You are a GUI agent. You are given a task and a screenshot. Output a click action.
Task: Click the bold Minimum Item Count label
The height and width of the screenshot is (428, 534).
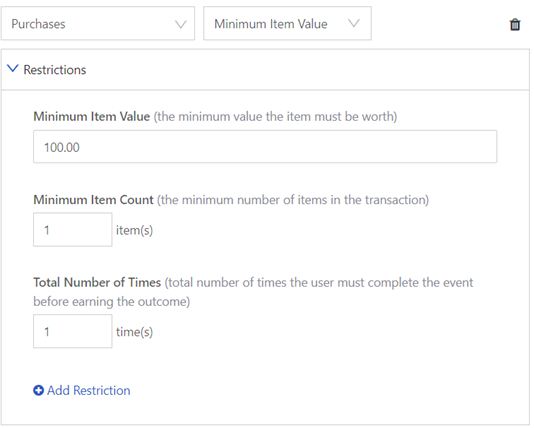(x=93, y=200)
